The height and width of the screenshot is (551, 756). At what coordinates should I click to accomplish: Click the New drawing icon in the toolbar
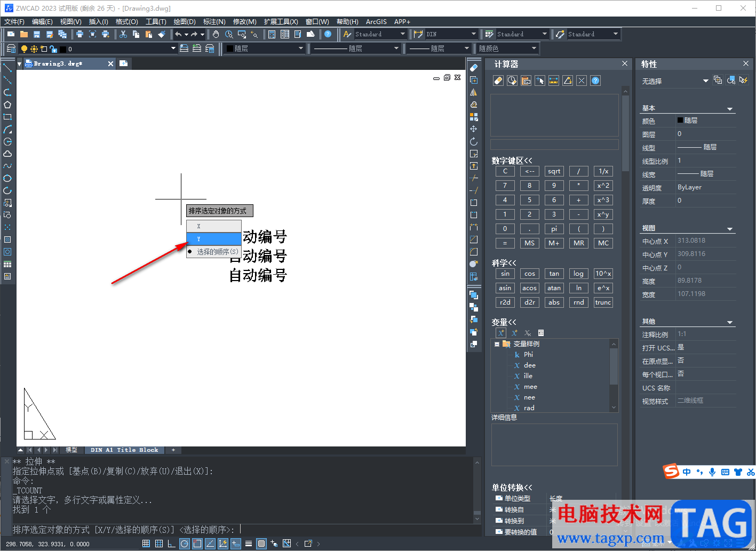(11, 34)
